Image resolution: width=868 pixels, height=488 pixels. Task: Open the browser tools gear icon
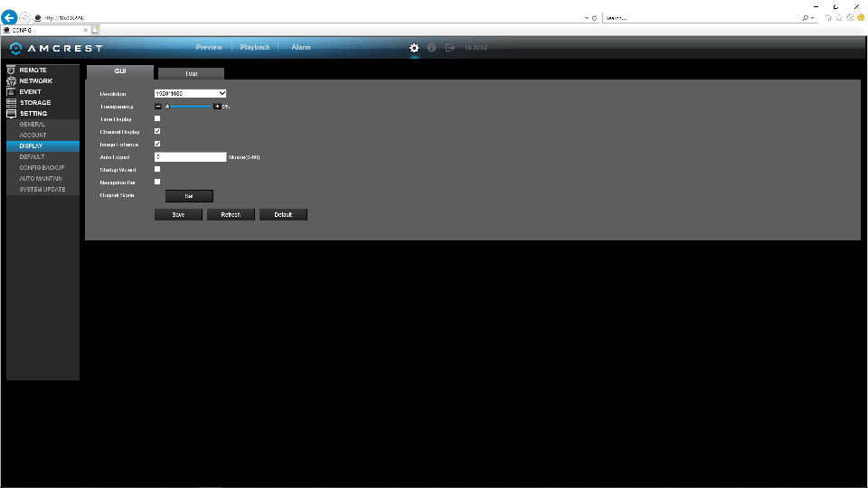click(x=850, y=18)
